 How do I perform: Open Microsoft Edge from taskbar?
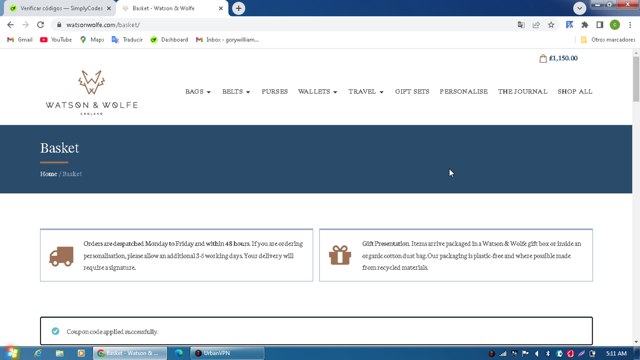tap(179, 353)
